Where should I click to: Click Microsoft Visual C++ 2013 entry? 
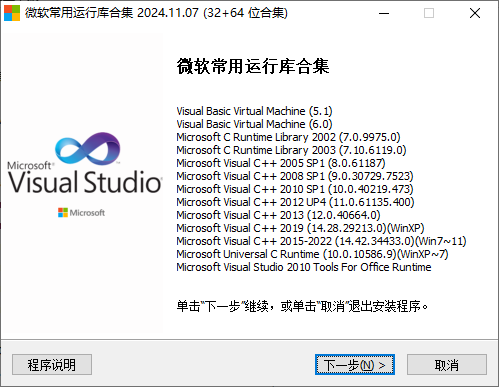[x=278, y=215]
